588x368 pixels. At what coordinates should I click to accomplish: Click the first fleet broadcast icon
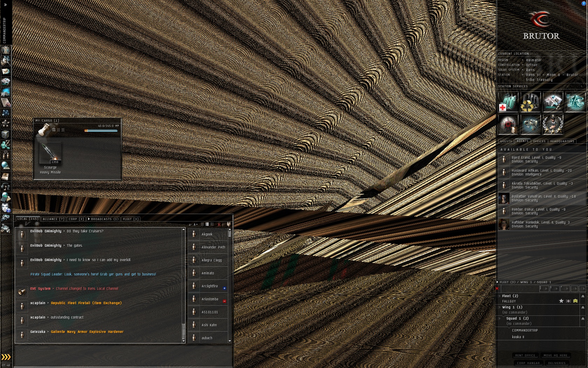point(544,289)
